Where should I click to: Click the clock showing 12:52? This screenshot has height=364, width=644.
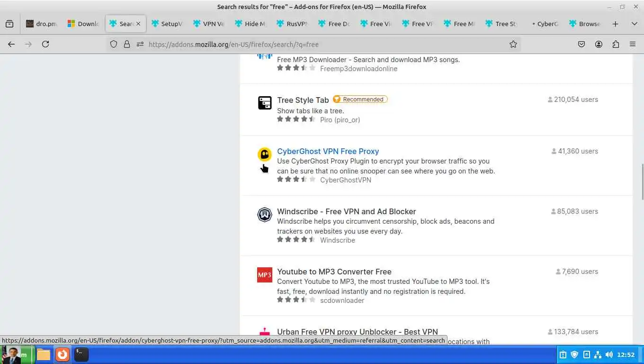click(x=626, y=355)
